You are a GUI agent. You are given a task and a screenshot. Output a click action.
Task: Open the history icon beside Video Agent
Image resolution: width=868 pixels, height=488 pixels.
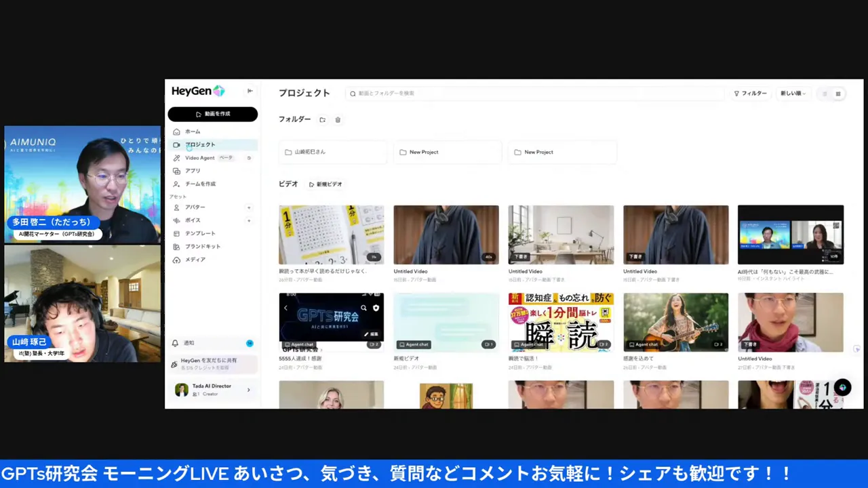coord(249,158)
